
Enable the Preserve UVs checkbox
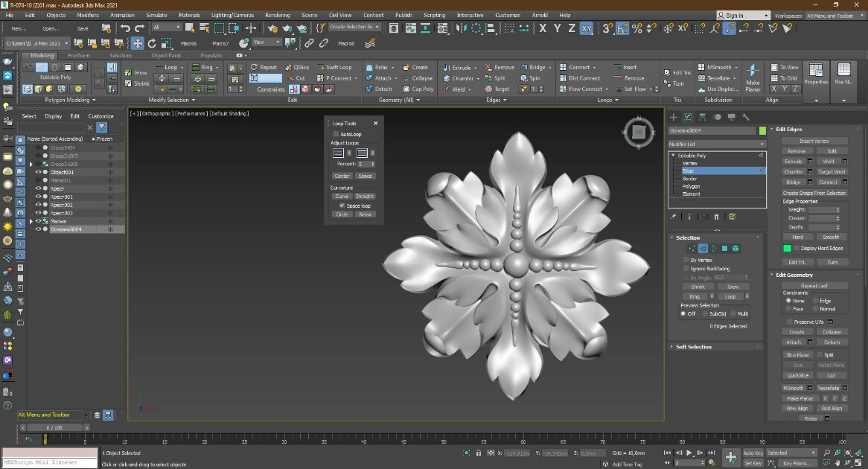coord(789,322)
